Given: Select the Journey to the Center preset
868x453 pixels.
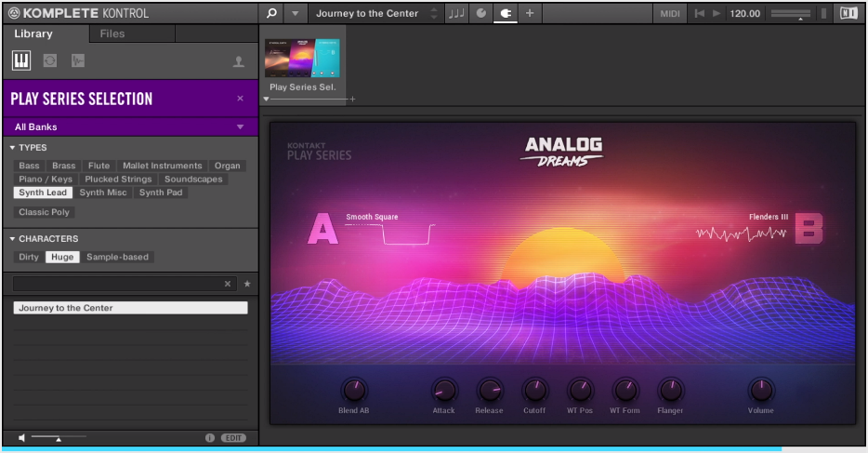Looking at the screenshot, I should [131, 308].
